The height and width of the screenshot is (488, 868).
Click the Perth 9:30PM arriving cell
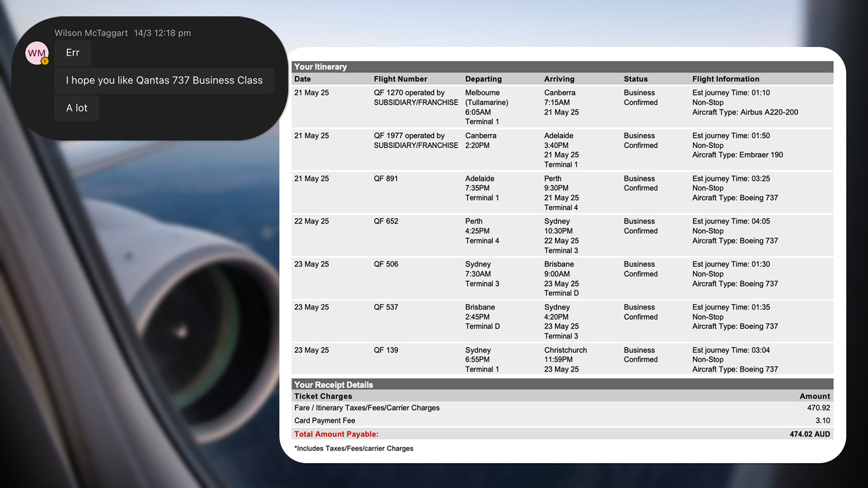[x=561, y=193]
